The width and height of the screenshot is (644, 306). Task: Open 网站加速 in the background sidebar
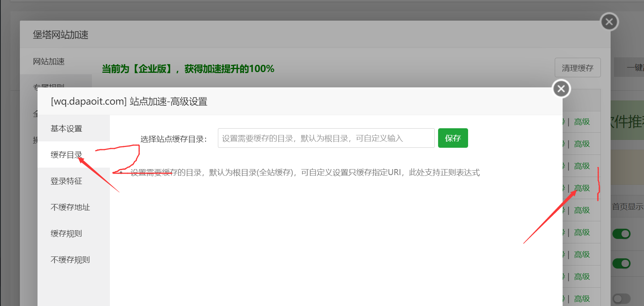click(x=56, y=61)
